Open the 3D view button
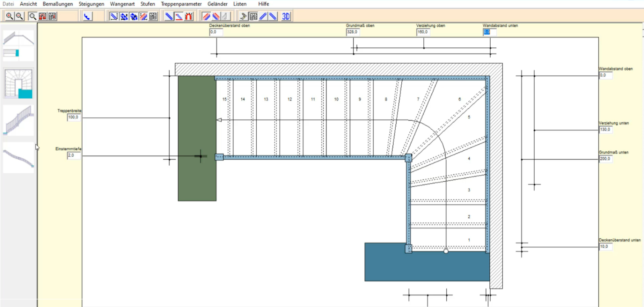 [286, 16]
